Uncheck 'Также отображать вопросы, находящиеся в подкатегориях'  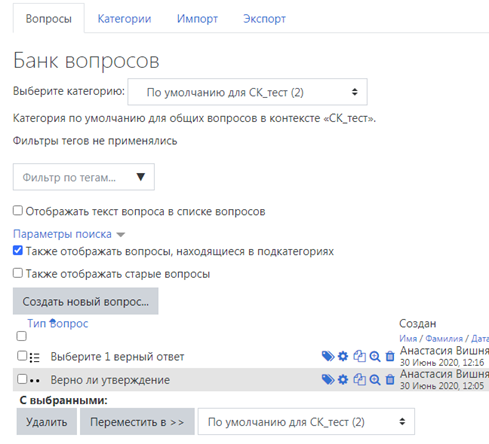click(x=18, y=250)
